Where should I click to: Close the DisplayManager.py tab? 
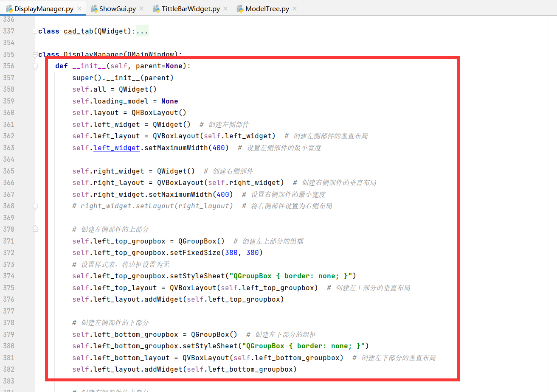coord(79,9)
